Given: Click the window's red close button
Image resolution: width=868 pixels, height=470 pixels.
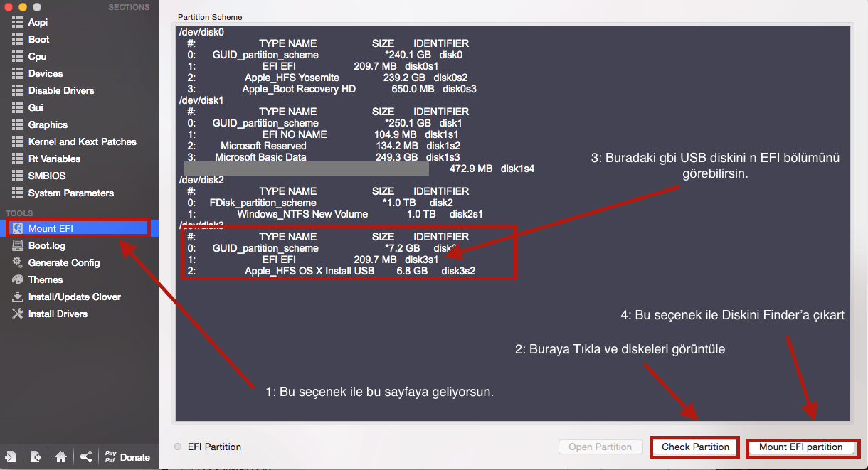Looking at the screenshot, I should click(9, 7).
